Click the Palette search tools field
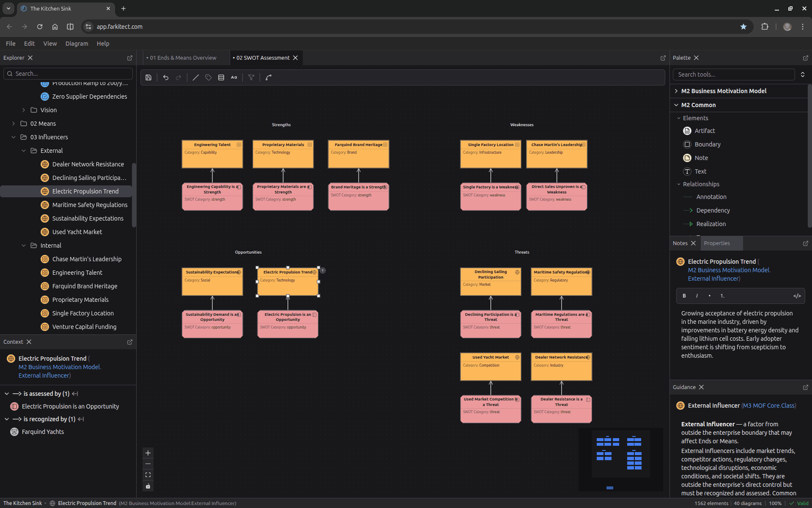This screenshot has height=508, width=812. [734, 75]
